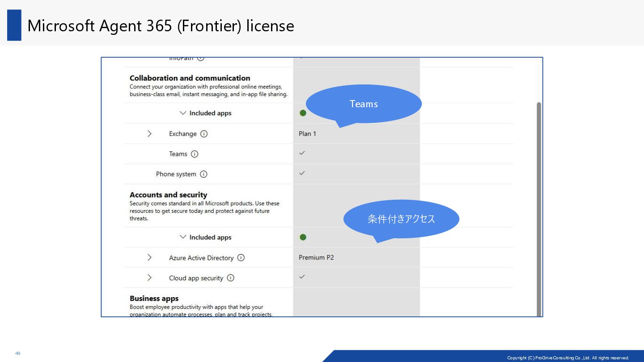Viewport: 644px width, 362px height.
Task: Click the Accounts and security heading
Action: [169, 195]
